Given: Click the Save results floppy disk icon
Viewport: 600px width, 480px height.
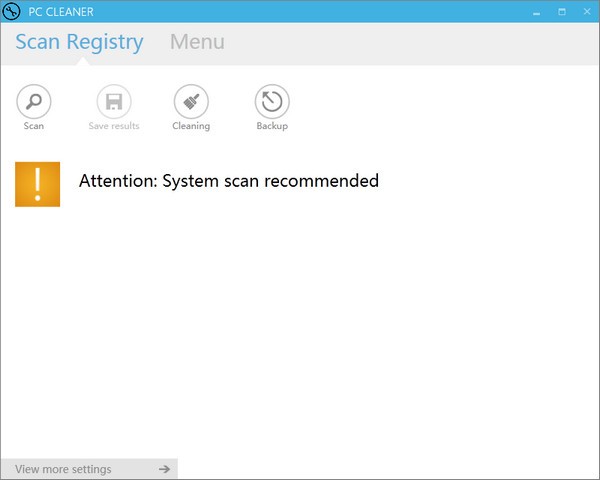Looking at the screenshot, I should tap(114, 101).
